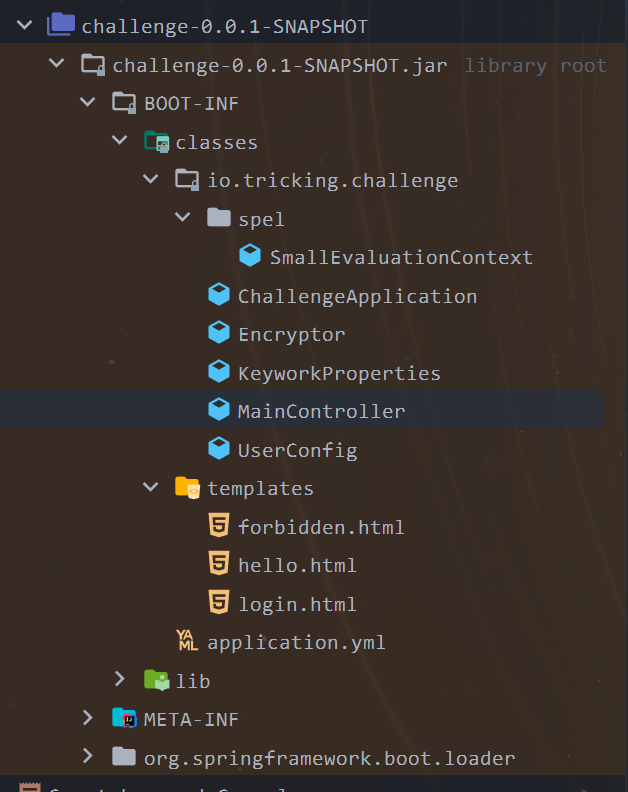This screenshot has height=792, width=628.
Task: Select the KeyworkProperties class
Action: click(339, 373)
